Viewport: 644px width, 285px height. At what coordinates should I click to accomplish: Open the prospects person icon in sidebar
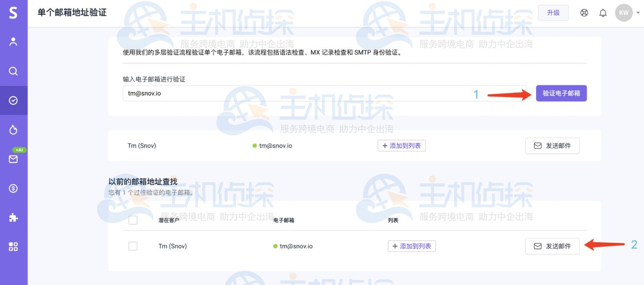(x=13, y=42)
